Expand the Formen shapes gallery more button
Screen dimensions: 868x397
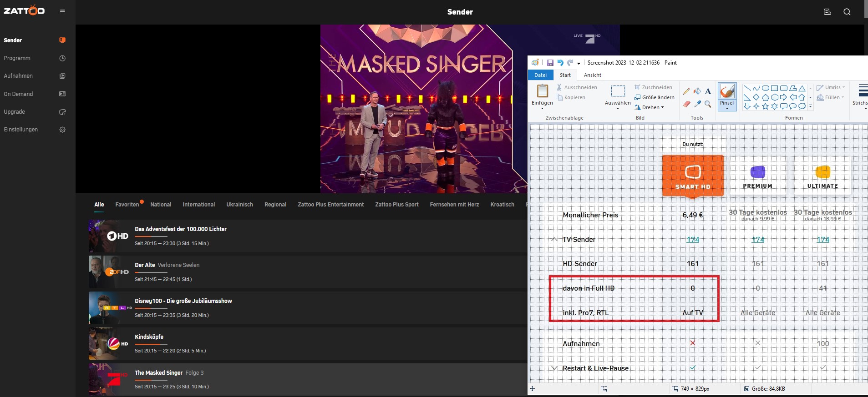pos(810,106)
